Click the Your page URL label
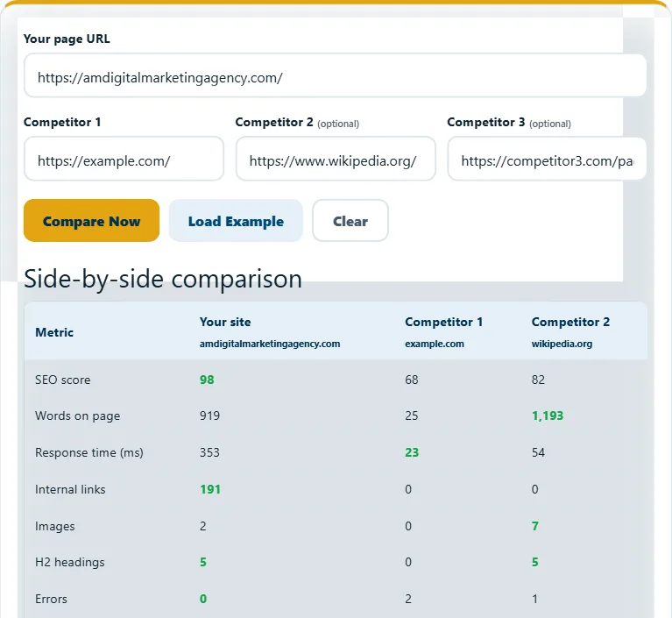 coord(67,39)
